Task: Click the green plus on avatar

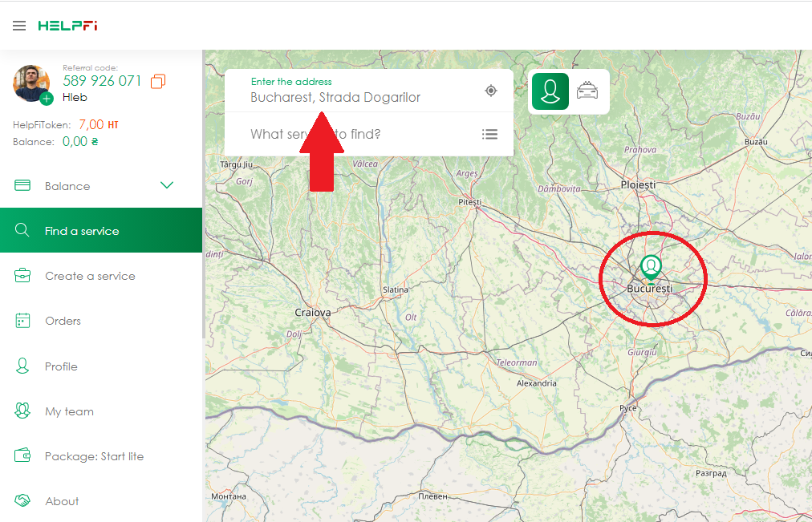Action: tap(47, 99)
